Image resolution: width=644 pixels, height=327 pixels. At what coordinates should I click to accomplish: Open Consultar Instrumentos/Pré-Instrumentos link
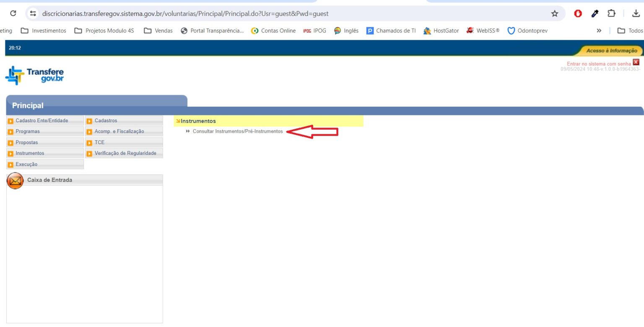(x=237, y=132)
